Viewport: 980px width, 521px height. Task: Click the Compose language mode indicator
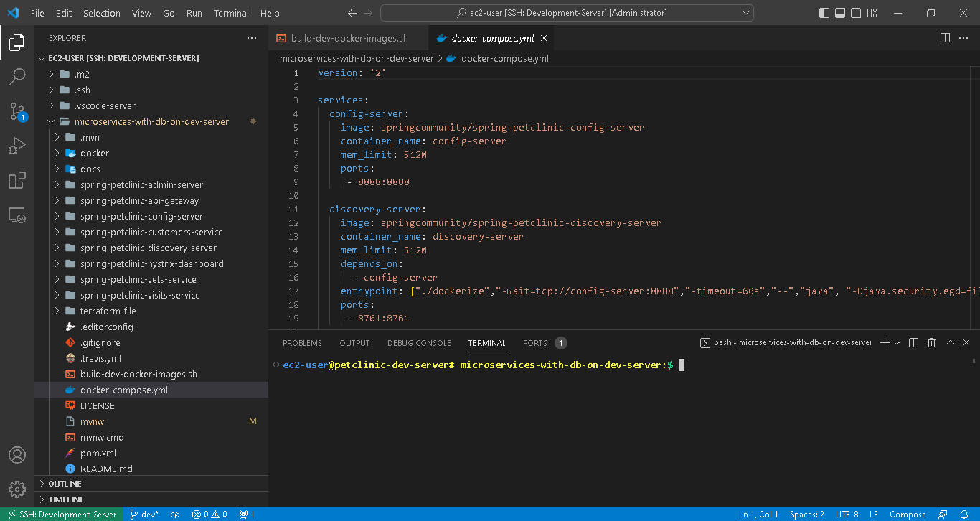[x=908, y=514]
